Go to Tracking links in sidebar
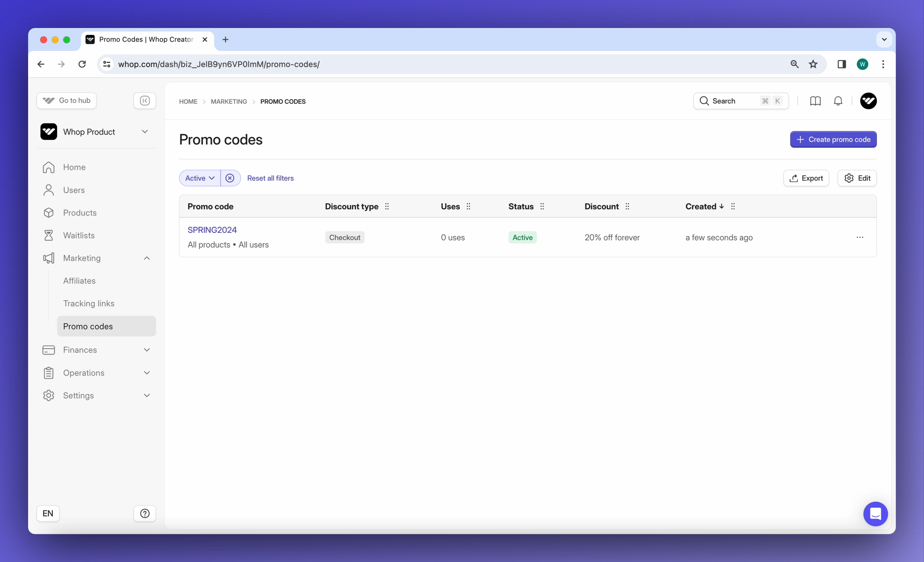 coord(89,303)
